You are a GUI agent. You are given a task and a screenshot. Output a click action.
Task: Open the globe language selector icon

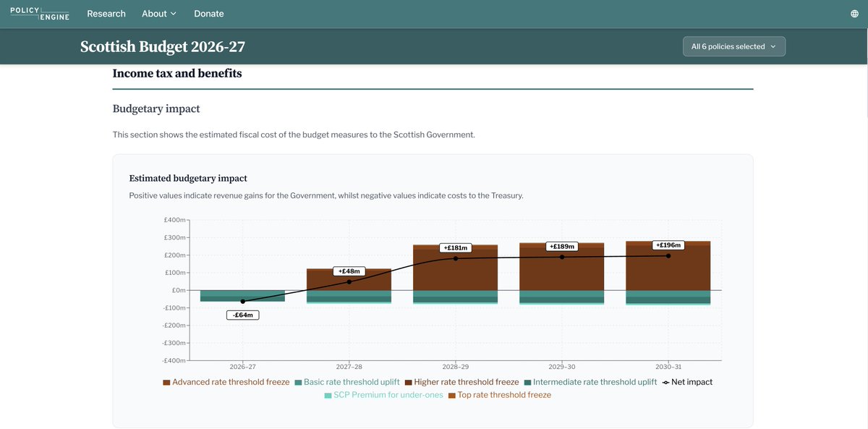click(856, 14)
